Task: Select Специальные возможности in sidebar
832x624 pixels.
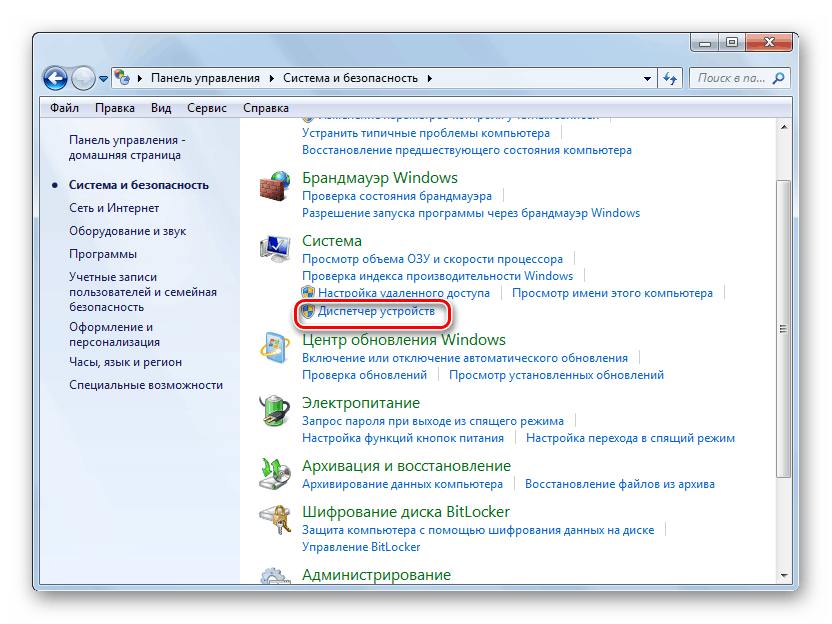Action: [146, 385]
